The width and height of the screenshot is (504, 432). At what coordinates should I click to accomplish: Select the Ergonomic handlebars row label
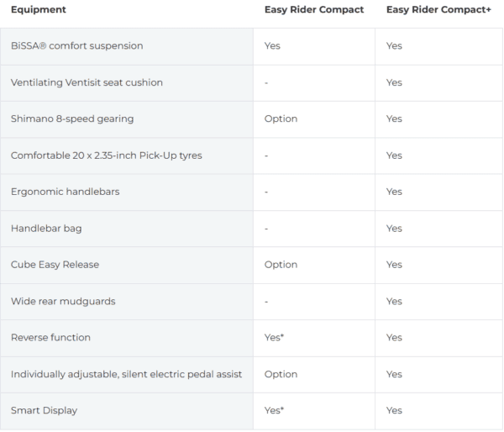click(x=66, y=192)
